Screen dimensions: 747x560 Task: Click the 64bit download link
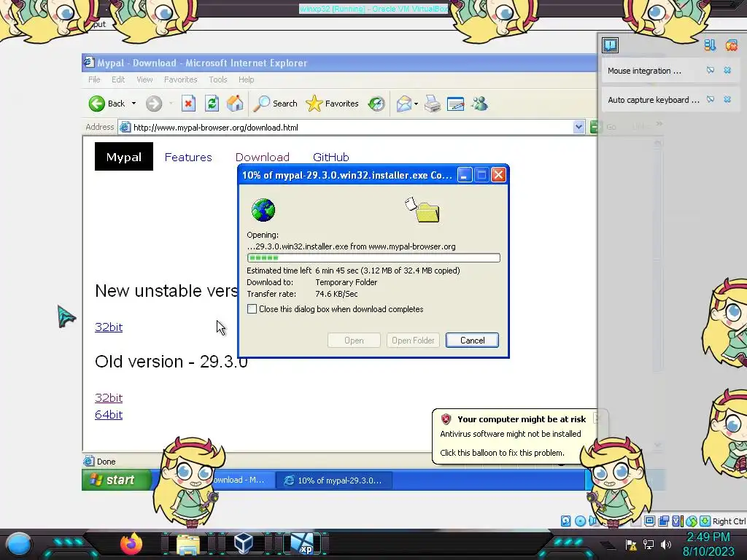pyautogui.click(x=109, y=415)
